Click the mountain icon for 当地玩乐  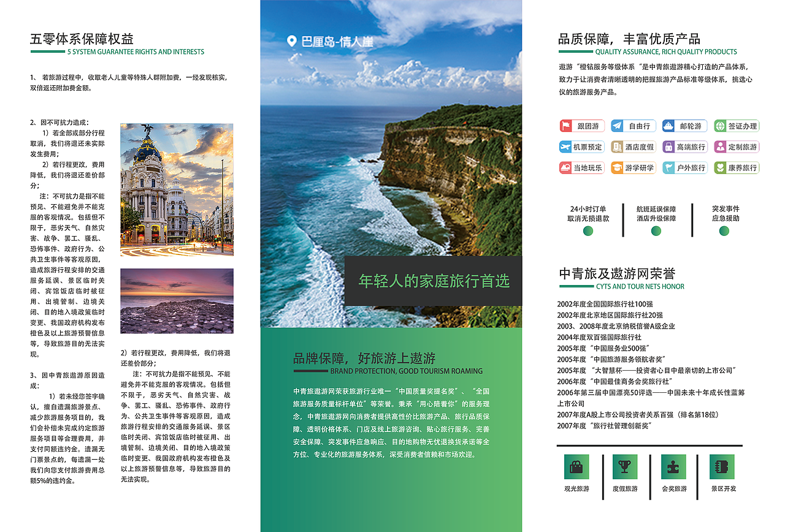565,167
